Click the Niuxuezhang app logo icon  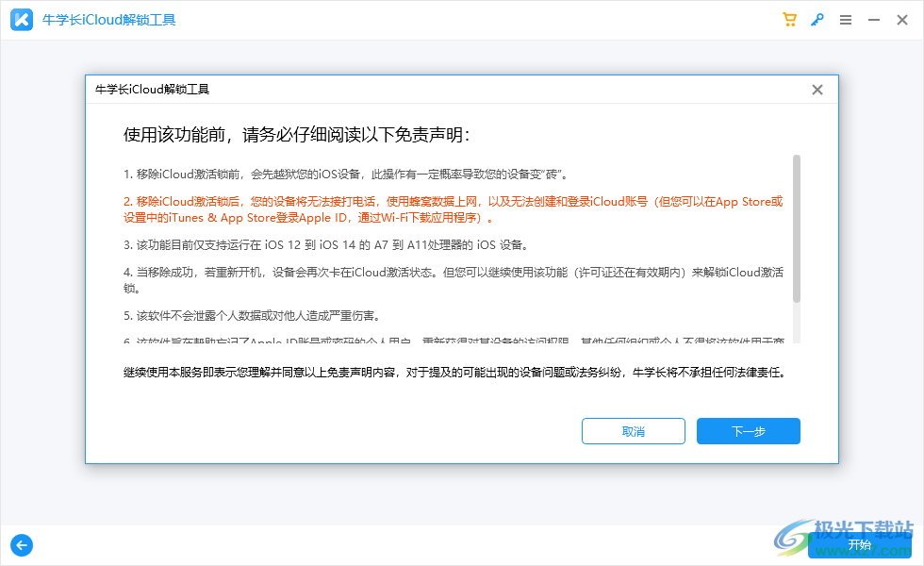pos(21,19)
